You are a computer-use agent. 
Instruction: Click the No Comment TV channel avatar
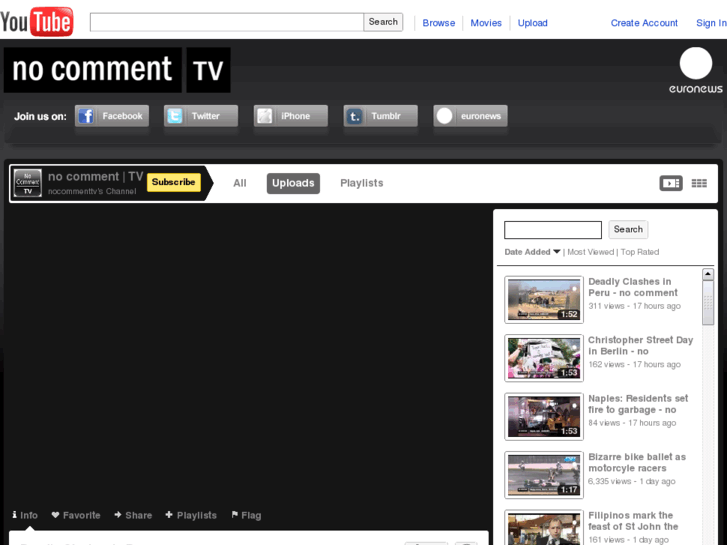click(x=27, y=183)
